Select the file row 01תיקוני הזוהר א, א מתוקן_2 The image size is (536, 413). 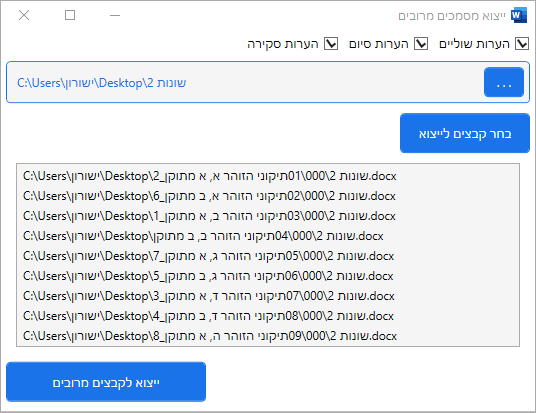(268, 176)
